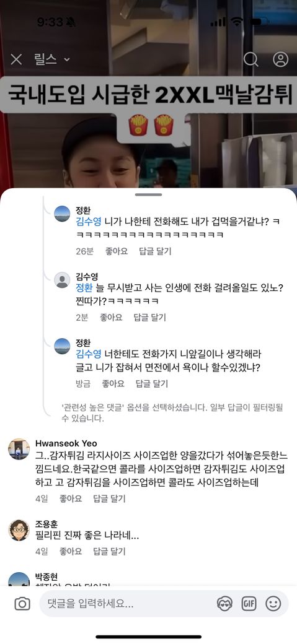Like Hwanseok Yeo's comment via 좋아요
This screenshot has height=644, width=297.
tap(71, 498)
